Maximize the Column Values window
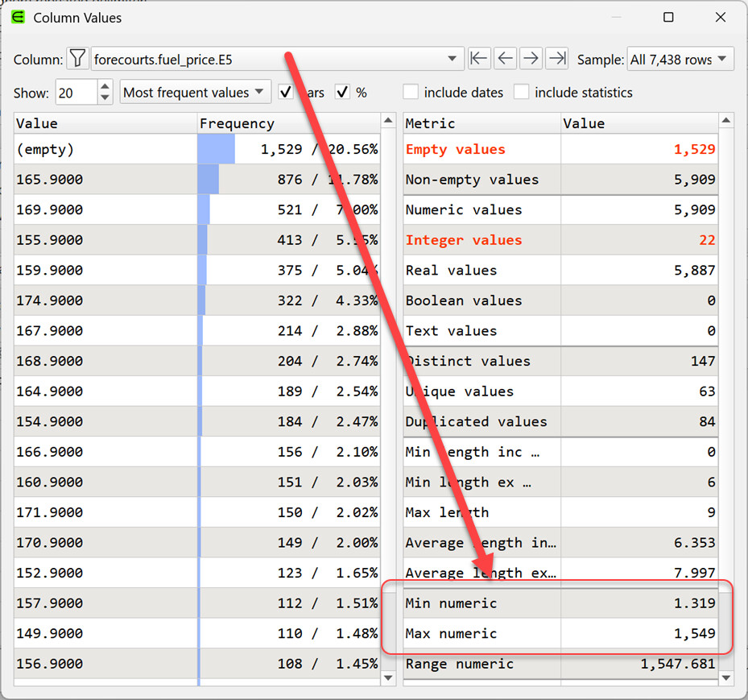Screen dimensions: 748x700 point(668,17)
